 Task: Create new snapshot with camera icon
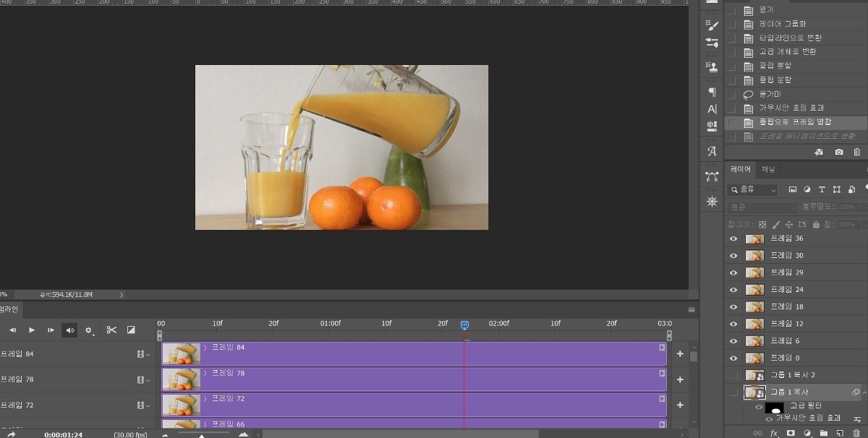click(839, 153)
